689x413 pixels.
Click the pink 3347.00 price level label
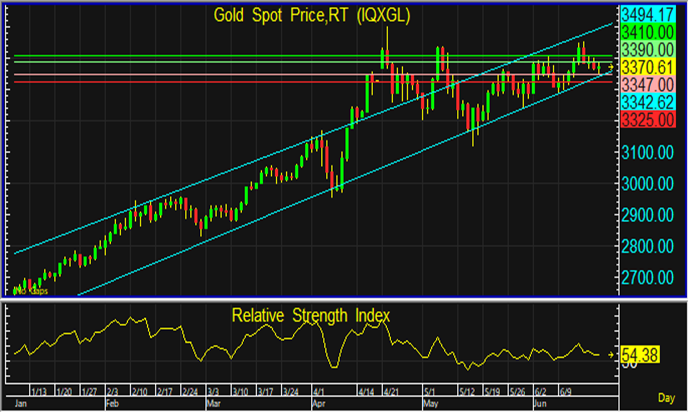648,85
